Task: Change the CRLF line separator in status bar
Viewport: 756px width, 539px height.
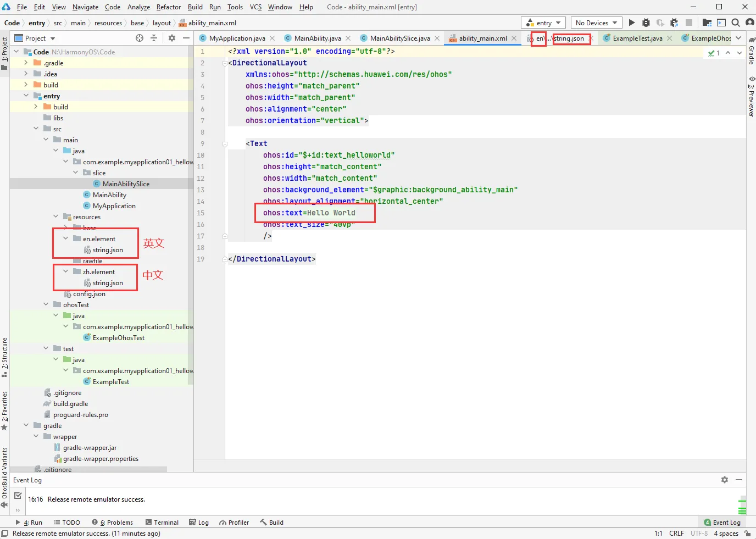Action: pyautogui.click(x=676, y=534)
